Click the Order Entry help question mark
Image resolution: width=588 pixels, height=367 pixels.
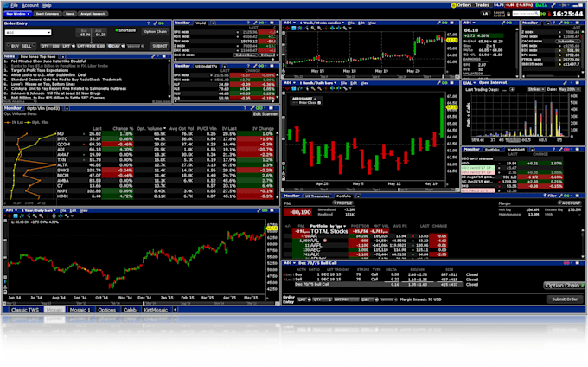click(148, 23)
